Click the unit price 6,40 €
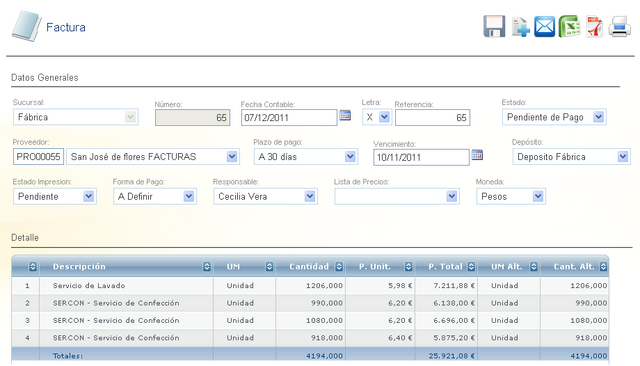The height and width of the screenshot is (366, 640). coord(400,338)
